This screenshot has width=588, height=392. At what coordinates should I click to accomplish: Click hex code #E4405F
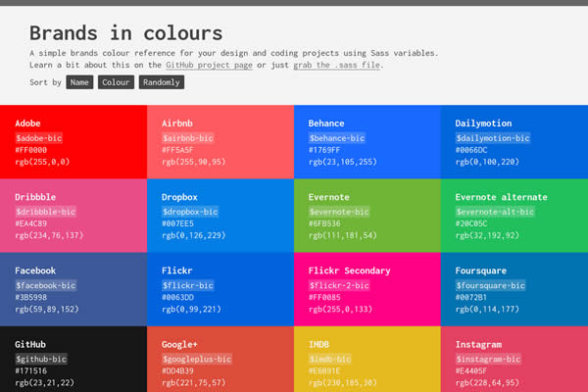pos(471,371)
